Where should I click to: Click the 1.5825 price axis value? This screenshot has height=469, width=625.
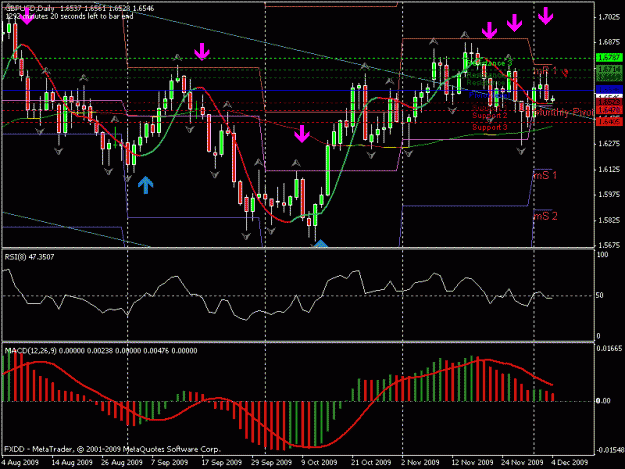coord(609,220)
